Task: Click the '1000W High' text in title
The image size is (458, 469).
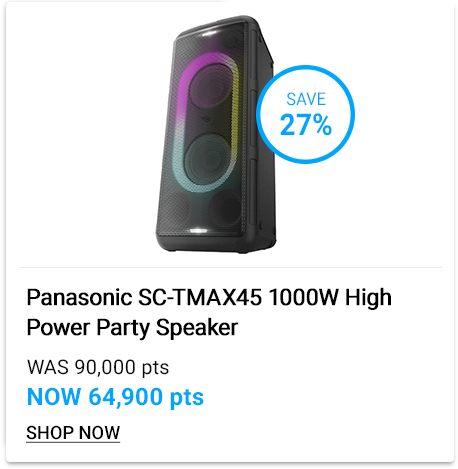Action: [x=330, y=297]
